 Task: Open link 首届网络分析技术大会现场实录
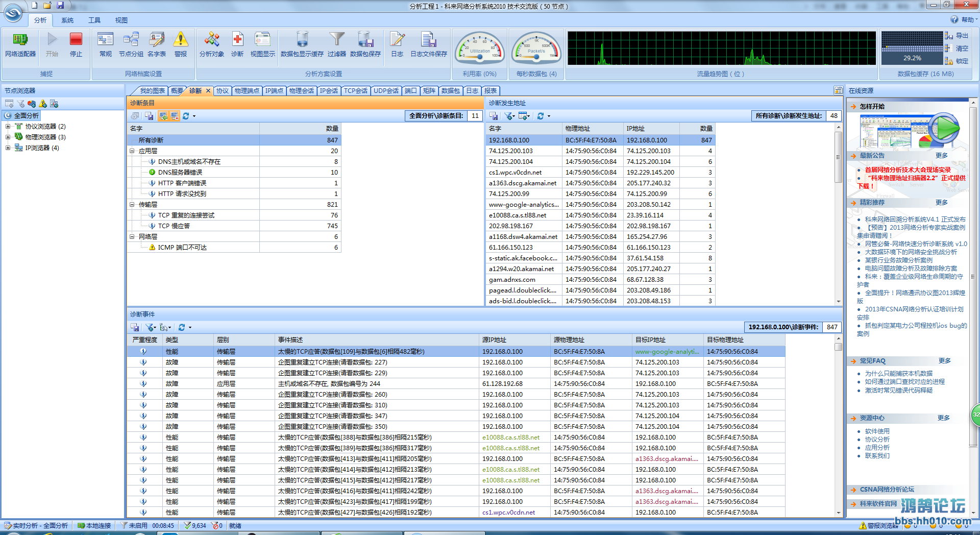coord(908,170)
